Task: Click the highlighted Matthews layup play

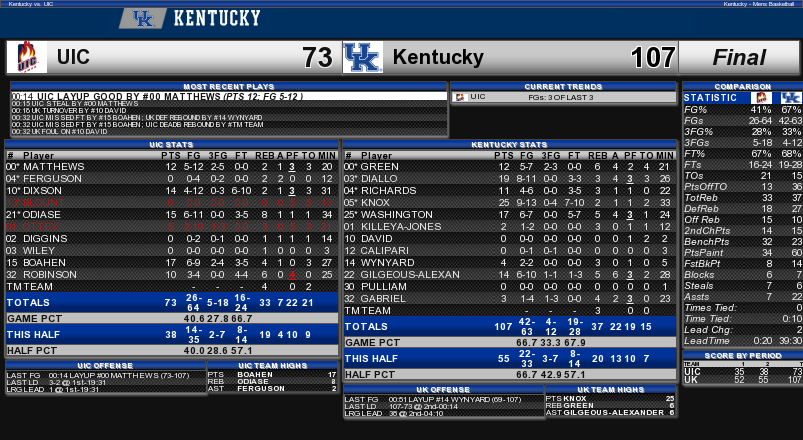Action: click(229, 96)
